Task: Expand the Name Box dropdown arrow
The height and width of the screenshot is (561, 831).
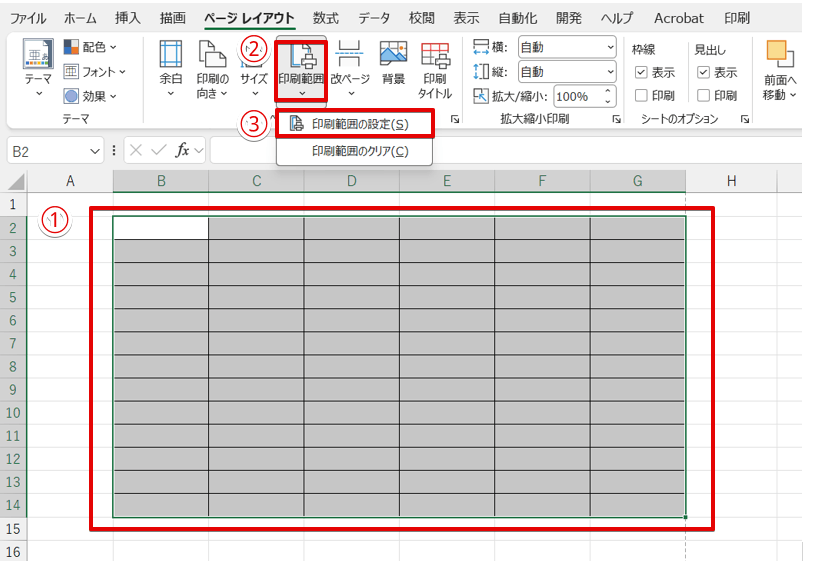Action: click(x=95, y=152)
